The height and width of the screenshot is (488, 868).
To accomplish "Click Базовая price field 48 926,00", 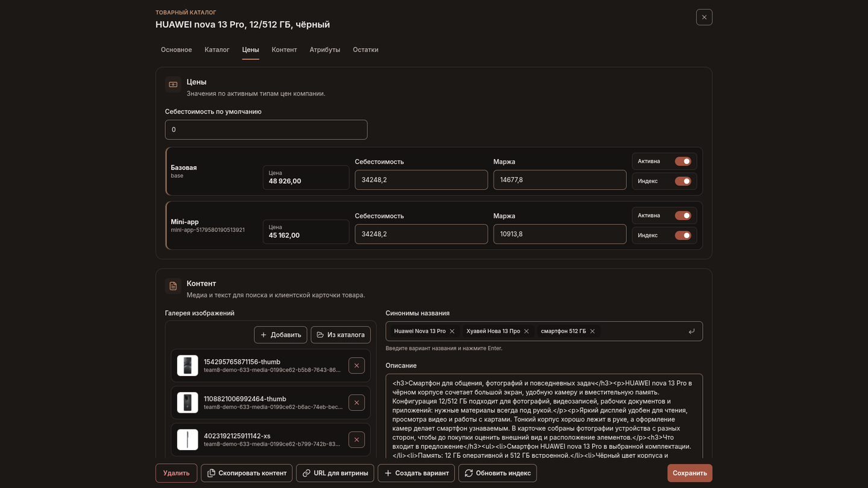I will pyautogui.click(x=306, y=178).
